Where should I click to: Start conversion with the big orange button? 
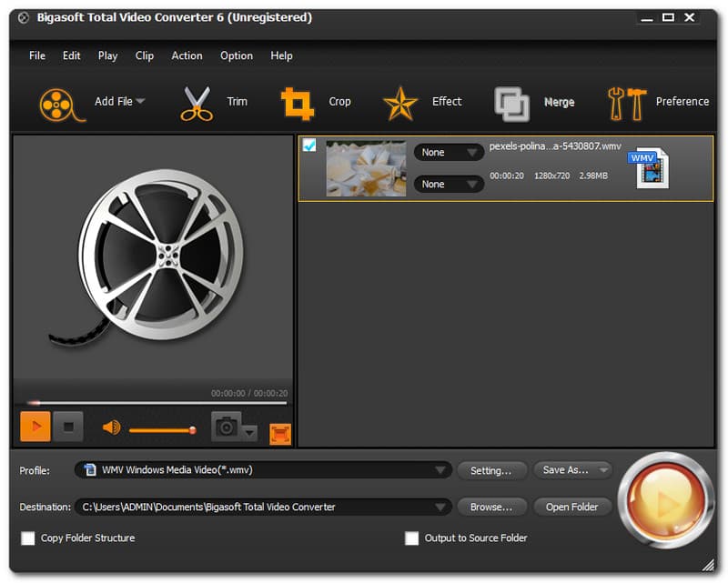click(x=666, y=500)
